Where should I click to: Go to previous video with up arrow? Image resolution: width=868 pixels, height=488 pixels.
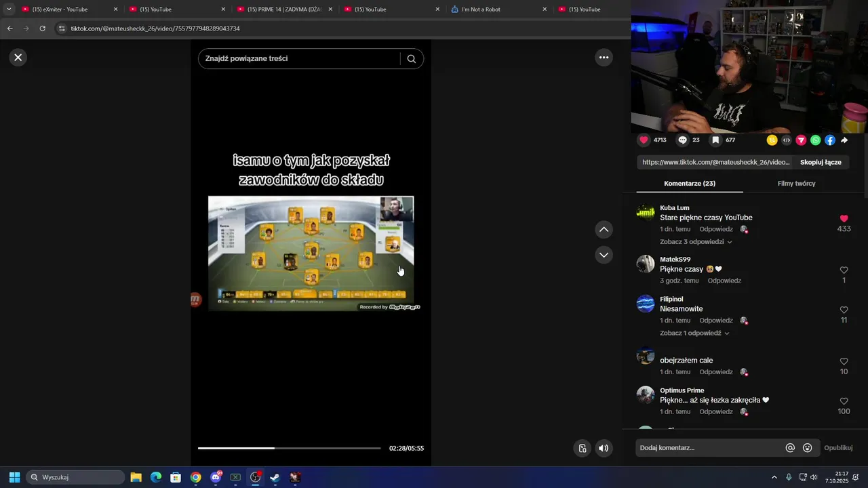tap(604, 230)
